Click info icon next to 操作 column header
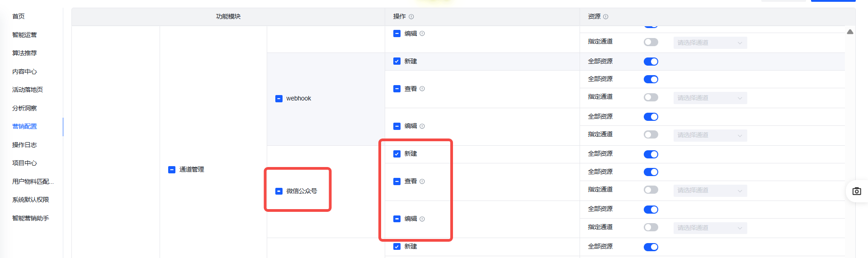This screenshot has width=868, height=258. (411, 17)
